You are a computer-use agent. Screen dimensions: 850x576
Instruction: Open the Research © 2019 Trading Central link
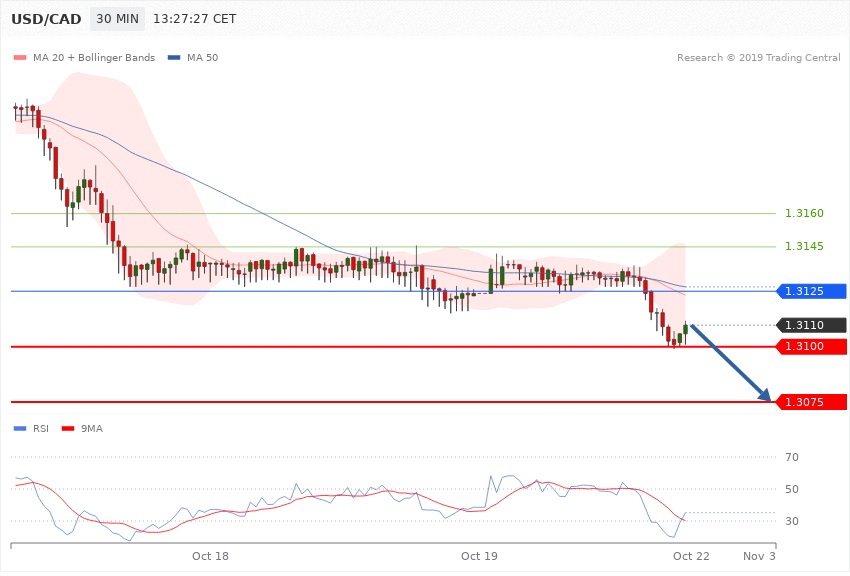(x=758, y=57)
